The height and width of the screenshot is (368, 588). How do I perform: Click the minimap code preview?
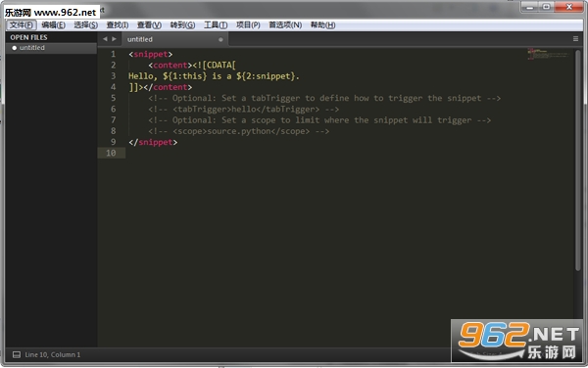pos(548,54)
